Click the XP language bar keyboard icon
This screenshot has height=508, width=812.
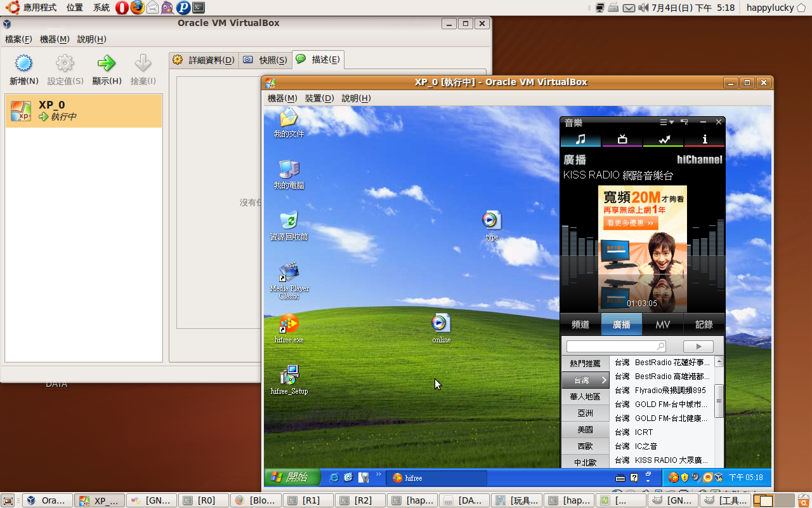click(x=620, y=478)
